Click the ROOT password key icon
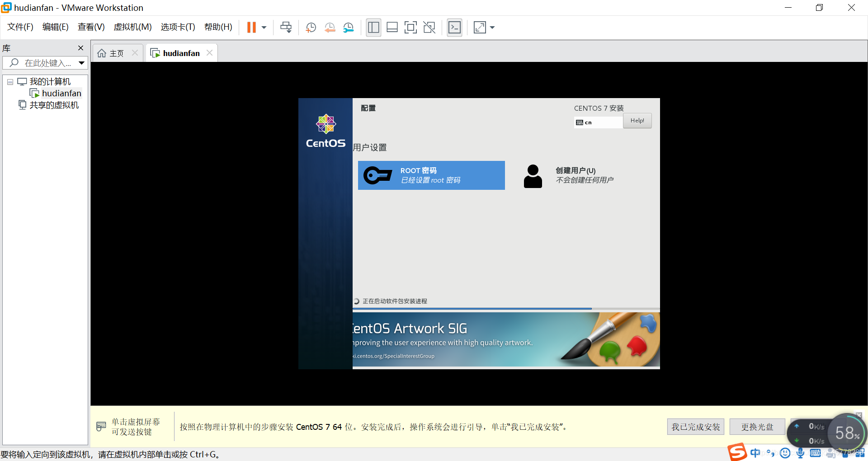The width and height of the screenshot is (868, 461). 377,175
